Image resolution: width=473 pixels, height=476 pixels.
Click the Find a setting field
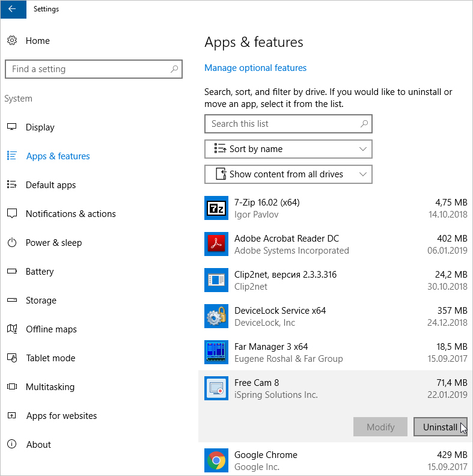click(x=94, y=69)
